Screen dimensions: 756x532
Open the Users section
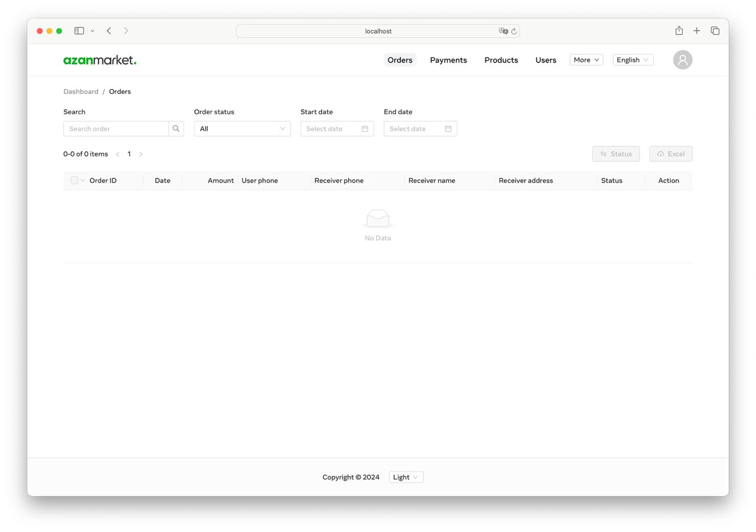pyautogui.click(x=545, y=60)
